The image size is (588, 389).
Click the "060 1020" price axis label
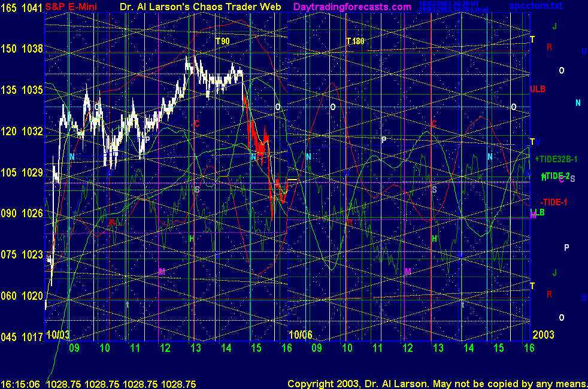(x=22, y=296)
